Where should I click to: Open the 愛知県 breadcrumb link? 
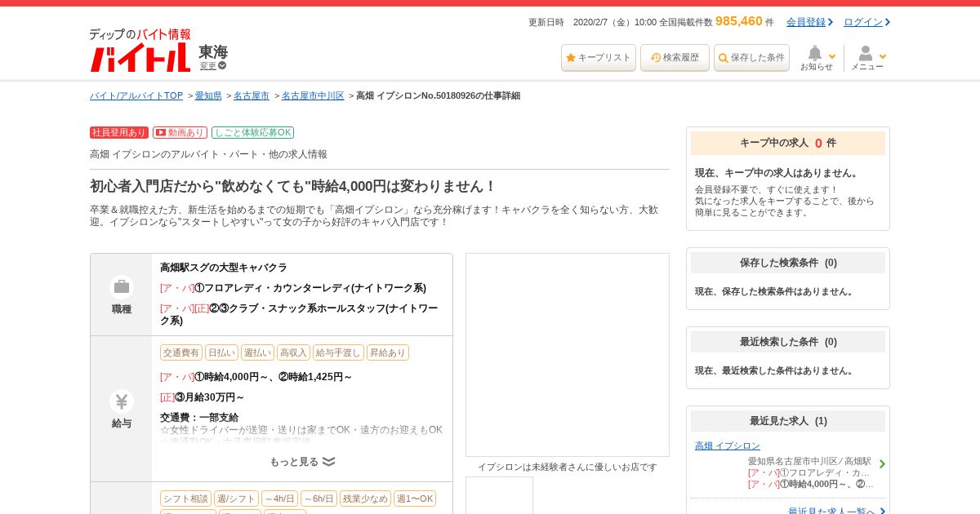208,95
